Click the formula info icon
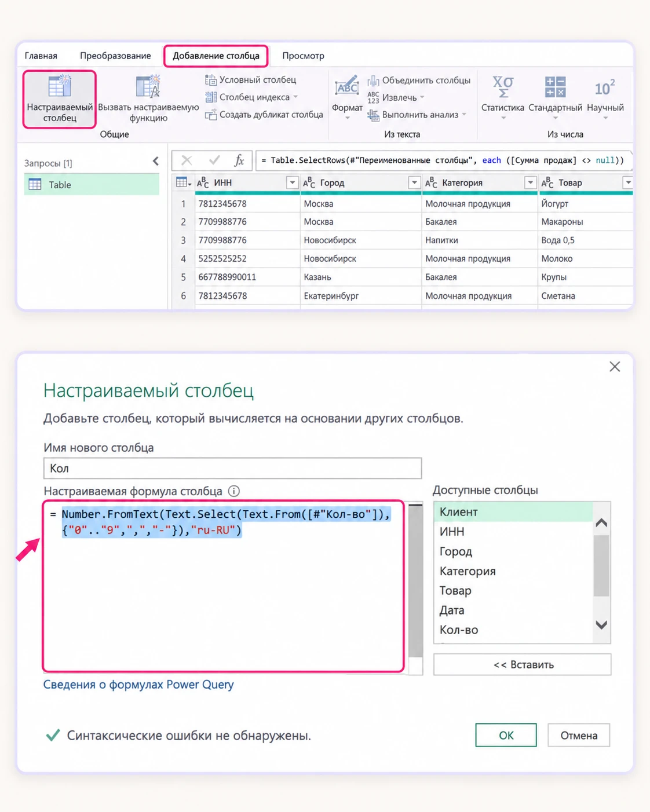 pyautogui.click(x=233, y=491)
